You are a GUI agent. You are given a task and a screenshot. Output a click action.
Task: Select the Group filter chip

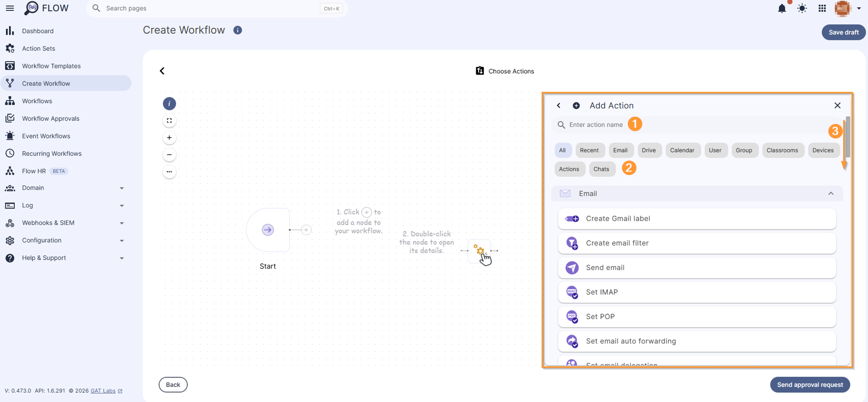pos(744,150)
